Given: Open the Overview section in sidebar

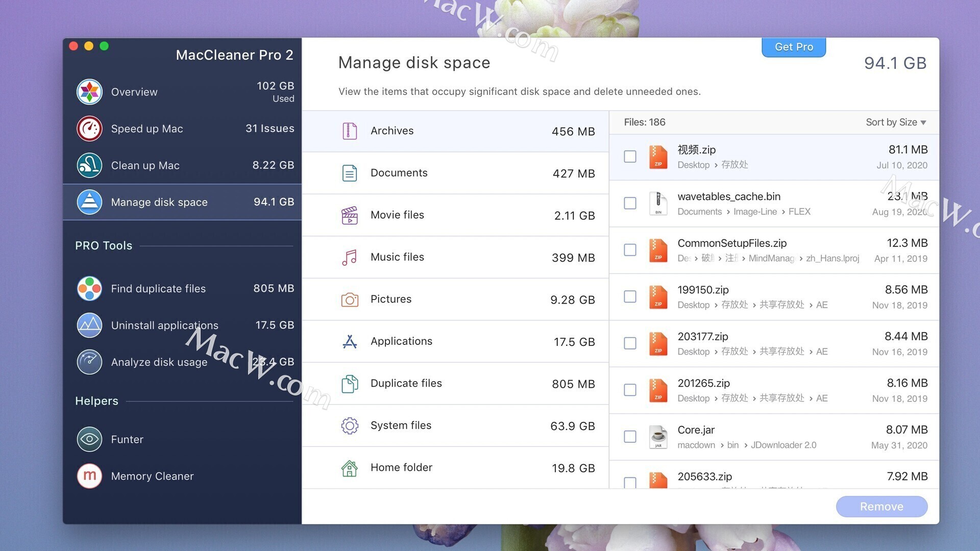Looking at the screenshot, I should tap(182, 92).
